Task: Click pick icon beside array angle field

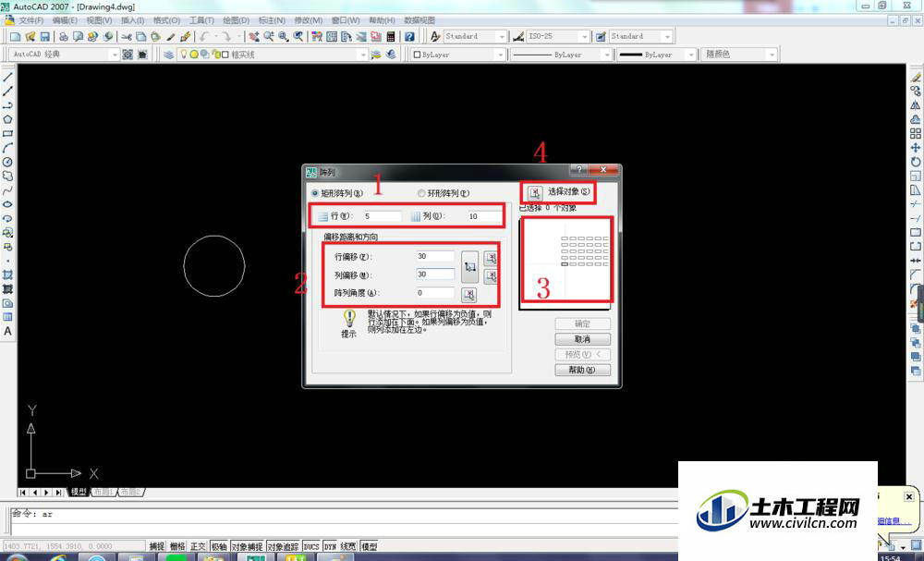Action: point(468,294)
